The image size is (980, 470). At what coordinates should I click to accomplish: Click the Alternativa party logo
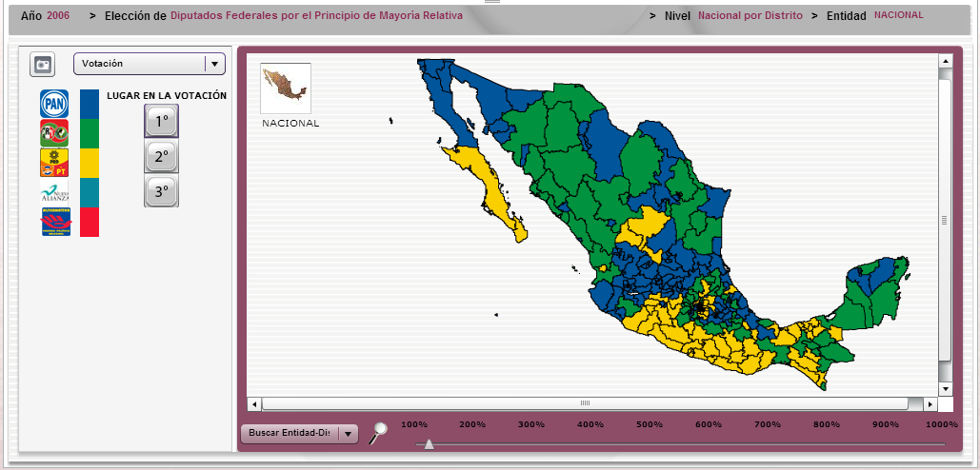[54, 223]
